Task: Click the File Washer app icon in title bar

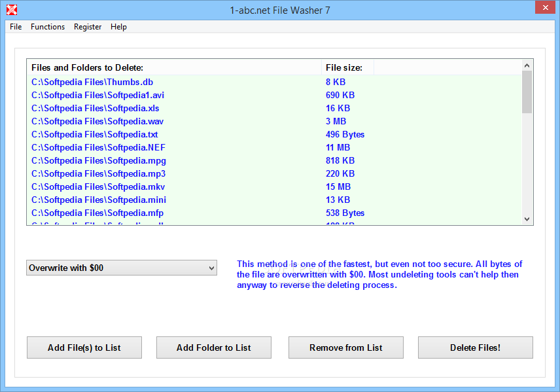Action: [11, 10]
